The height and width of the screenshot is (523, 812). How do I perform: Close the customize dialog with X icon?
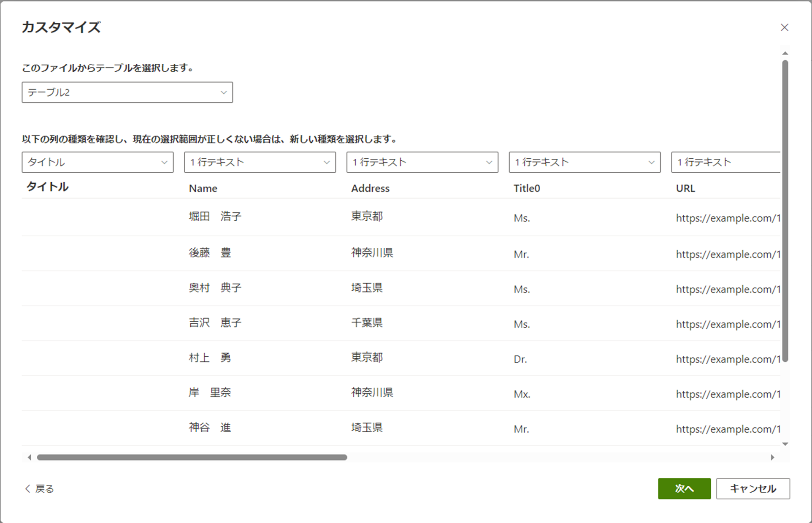pos(784,27)
